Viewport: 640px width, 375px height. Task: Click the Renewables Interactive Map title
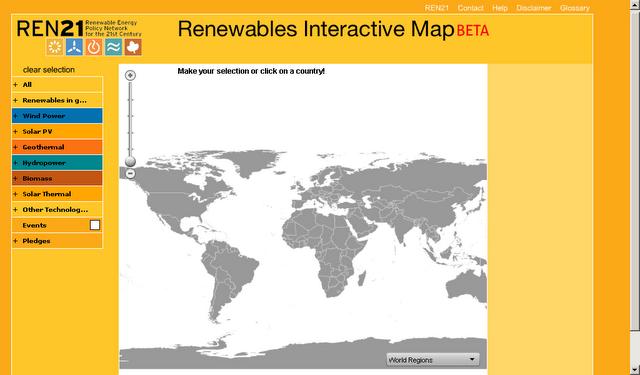pos(316,29)
